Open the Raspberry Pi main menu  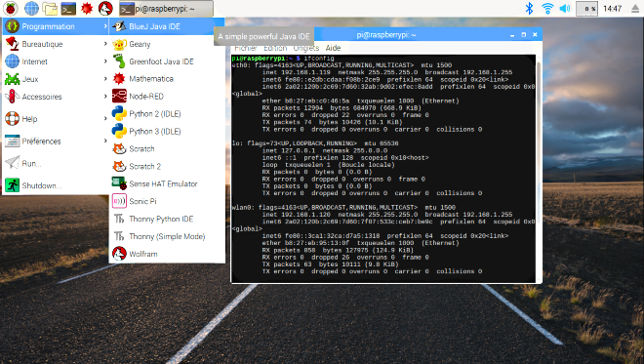click(11, 8)
